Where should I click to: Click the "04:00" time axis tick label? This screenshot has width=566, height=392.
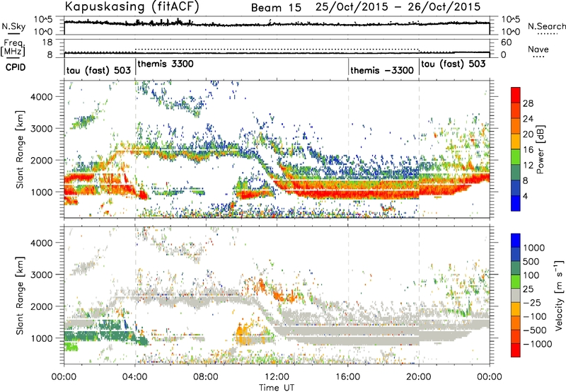point(135,377)
